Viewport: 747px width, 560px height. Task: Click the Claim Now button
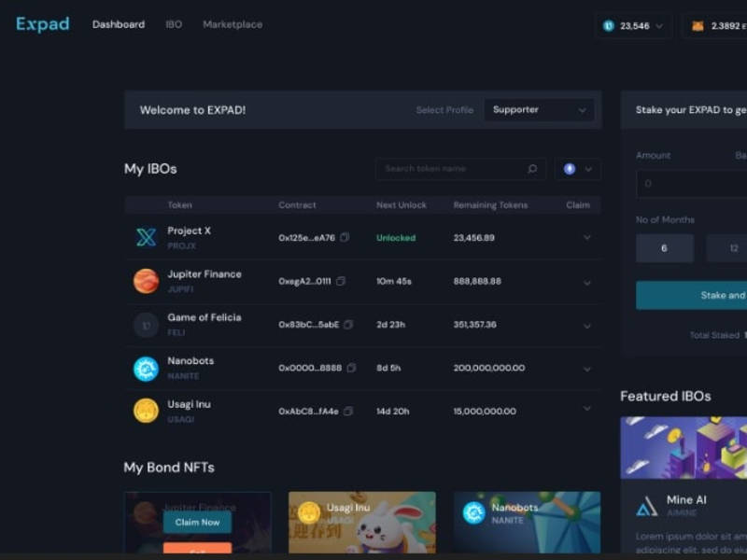pos(197,523)
